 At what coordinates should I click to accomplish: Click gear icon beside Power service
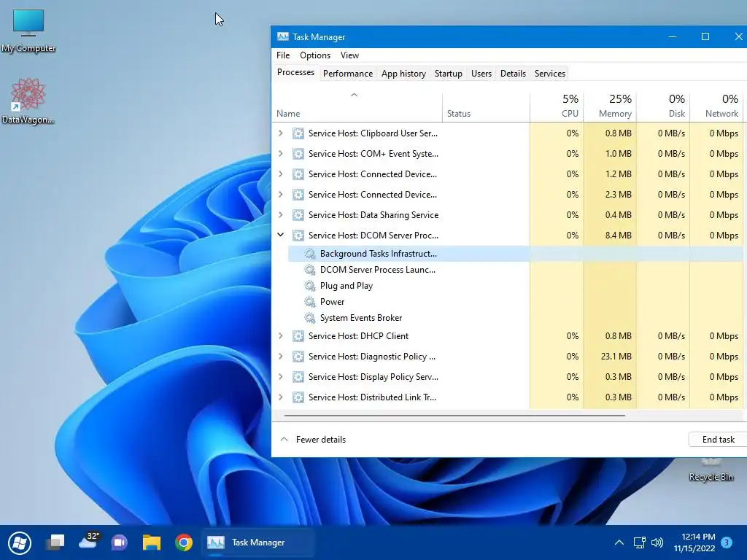310,302
